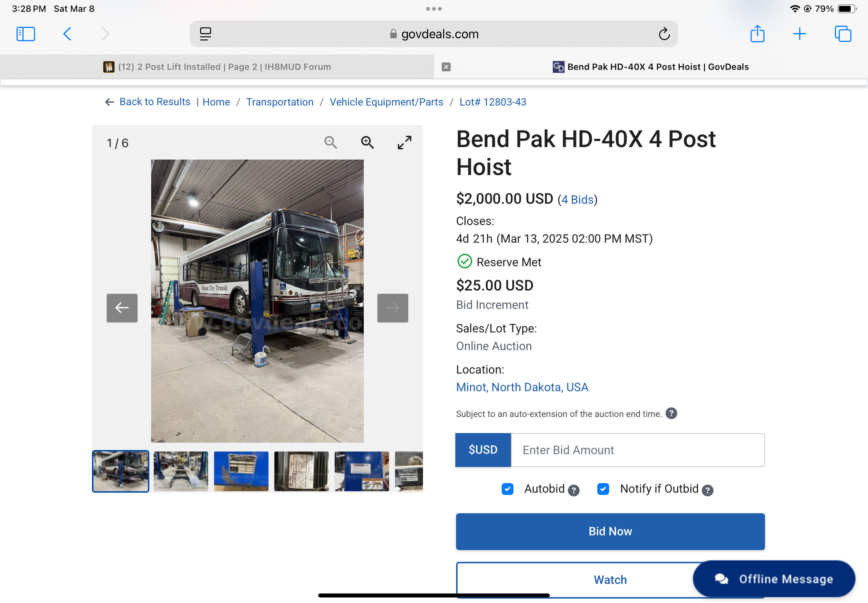The width and height of the screenshot is (868, 603).
Task: Go back to the previous page
Action: pyautogui.click(x=67, y=34)
